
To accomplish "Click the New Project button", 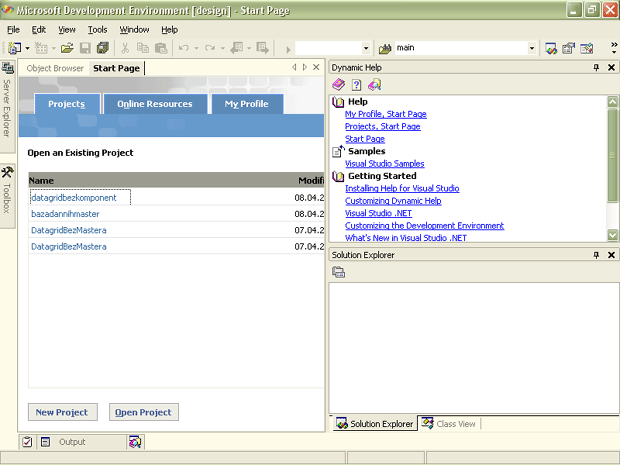I will click(x=62, y=412).
